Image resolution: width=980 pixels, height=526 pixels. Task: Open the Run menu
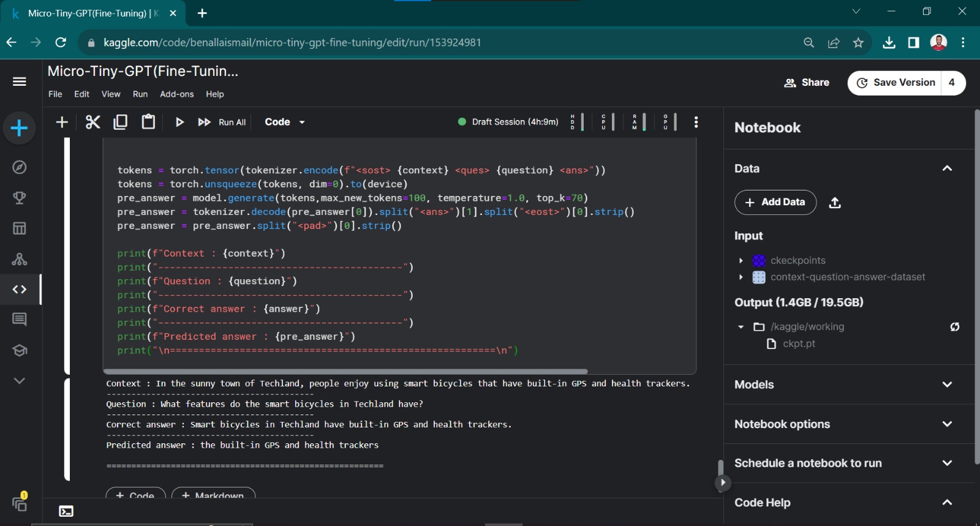[x=140, y=94]
